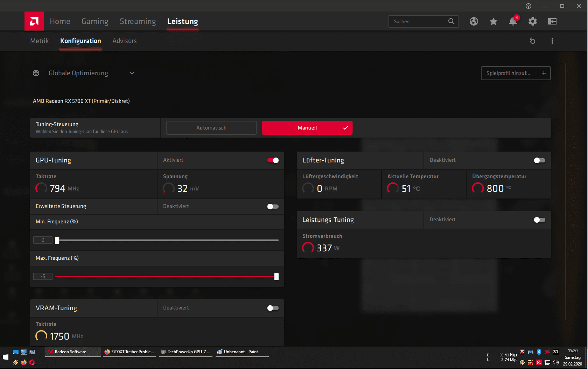Image resolution: width=588 pixels, height=369 pixels.
Task: Click the '32 mV' Spannung value
Action: [x=188, y=188]
